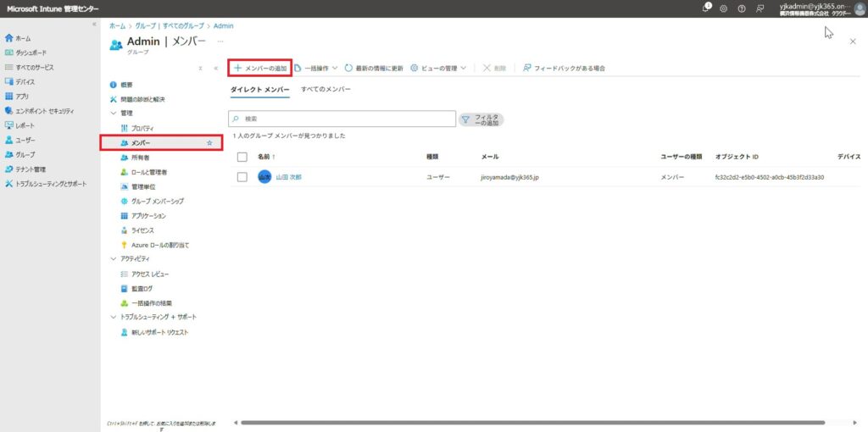The width and height of the screenshot is (868, 432).
Task: Expand the ビューの管理 dropdown
Action: tap(438, 68)
